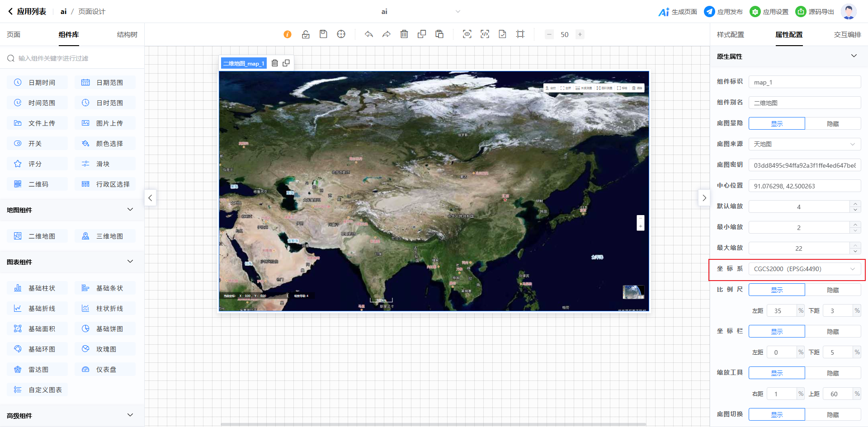
Task: Delete the map_1 component via trash icon
Action: coord(274,63)
